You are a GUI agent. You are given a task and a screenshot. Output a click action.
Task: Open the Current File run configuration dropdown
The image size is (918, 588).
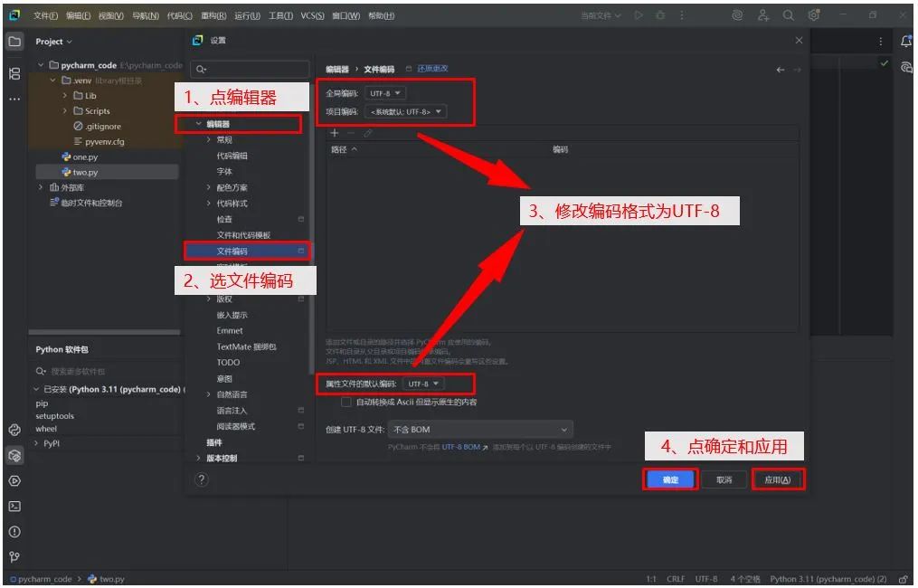(601, 15)
